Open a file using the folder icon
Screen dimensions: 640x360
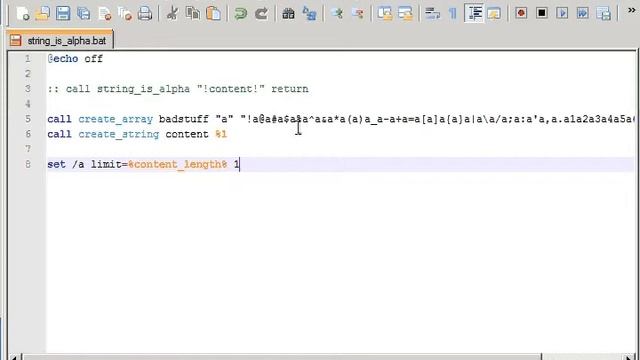(42, 13)
